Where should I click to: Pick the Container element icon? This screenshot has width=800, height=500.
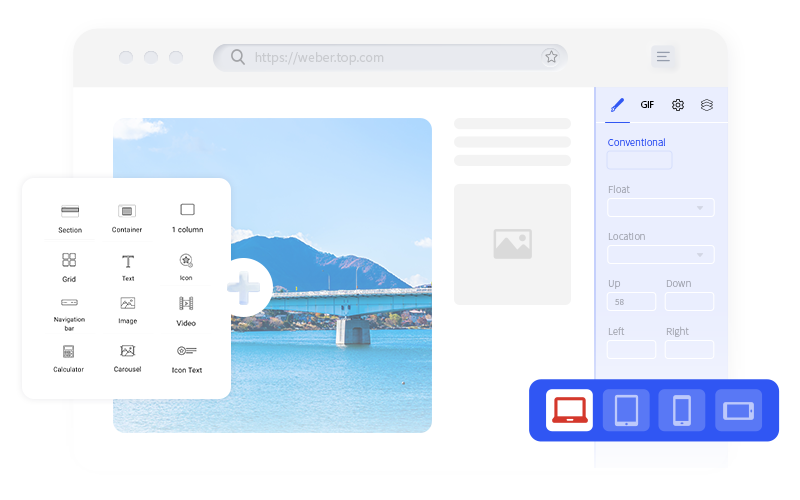coord(127,211)
